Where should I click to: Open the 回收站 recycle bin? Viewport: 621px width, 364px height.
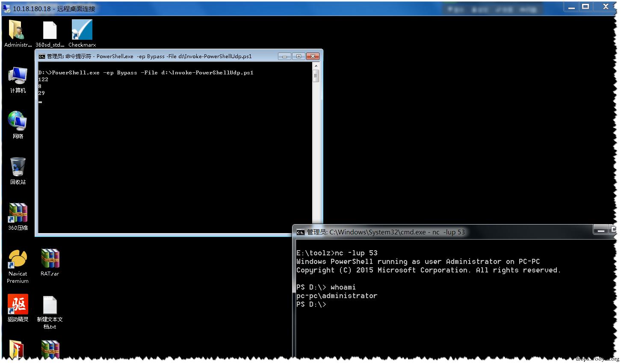tap(18, 171)
